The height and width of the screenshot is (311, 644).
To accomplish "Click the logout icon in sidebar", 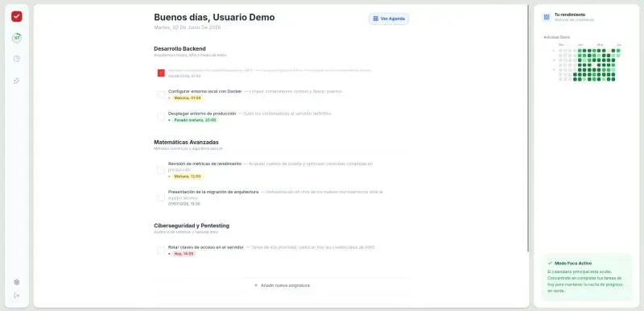I will coord(17,296).
